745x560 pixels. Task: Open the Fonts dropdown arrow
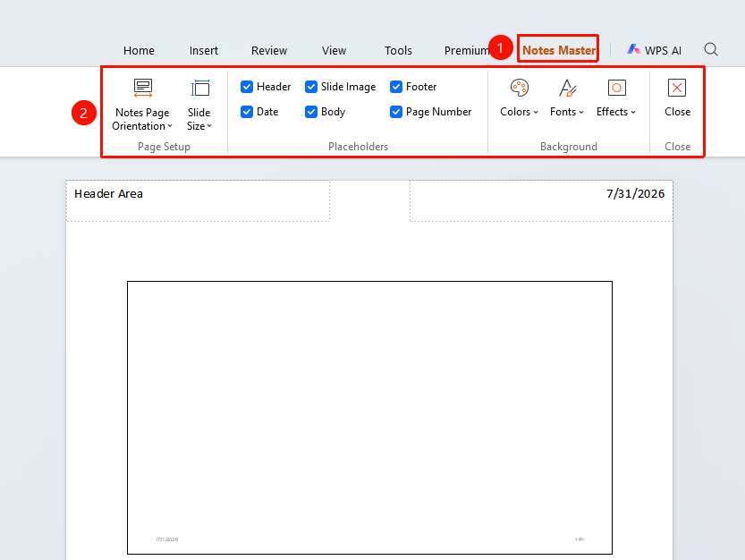581,112
